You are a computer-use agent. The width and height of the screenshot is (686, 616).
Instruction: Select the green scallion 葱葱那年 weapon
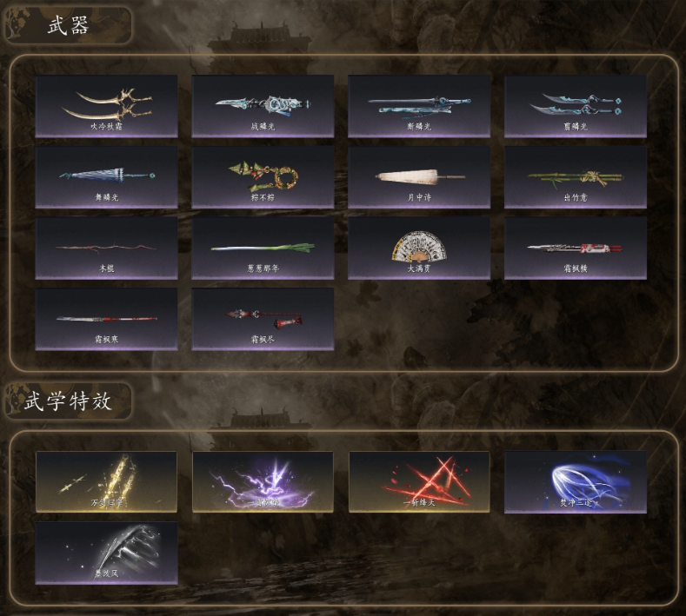263,248
